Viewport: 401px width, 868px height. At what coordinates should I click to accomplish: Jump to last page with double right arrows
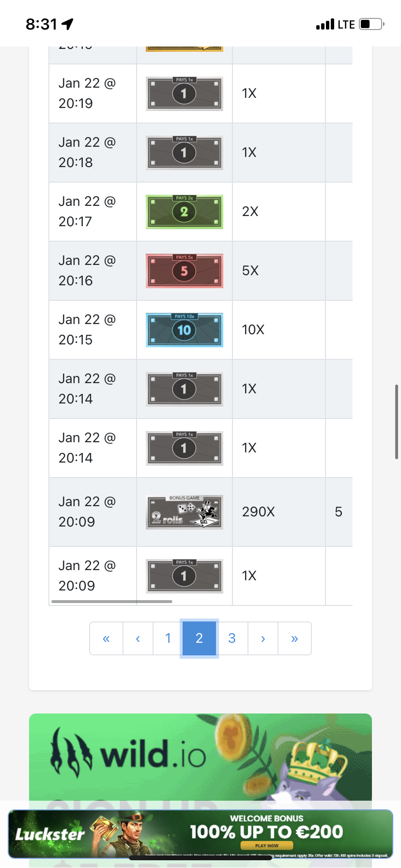coord(294,638)
